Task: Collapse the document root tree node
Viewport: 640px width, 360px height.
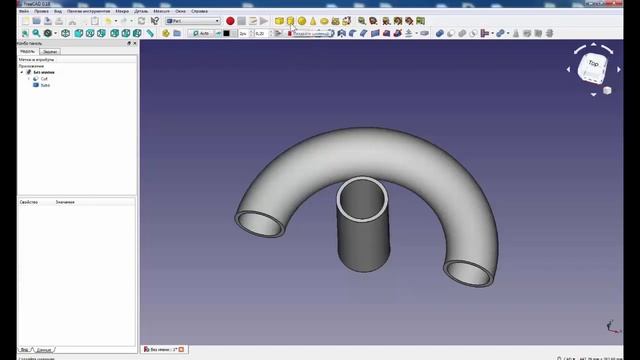Action: (22, 72)
